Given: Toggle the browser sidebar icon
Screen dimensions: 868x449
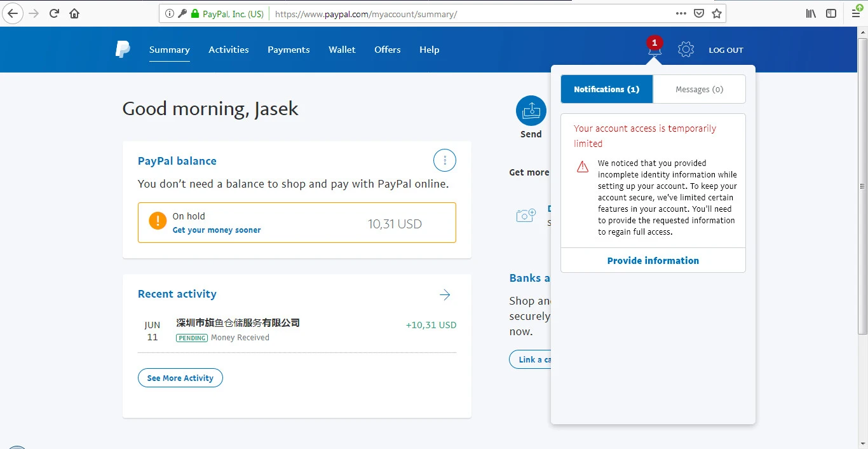Looking at the screenshot, I should click(831, 13).
